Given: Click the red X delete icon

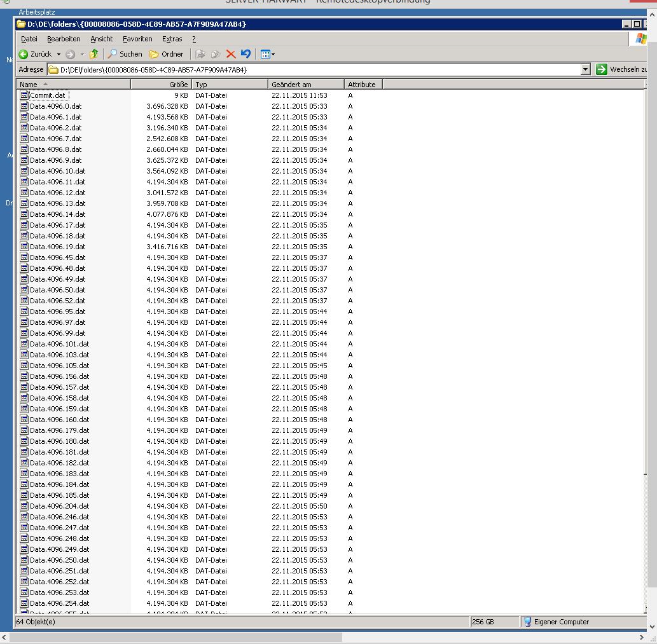Looking at the screenshot, I should click(231, 54).
